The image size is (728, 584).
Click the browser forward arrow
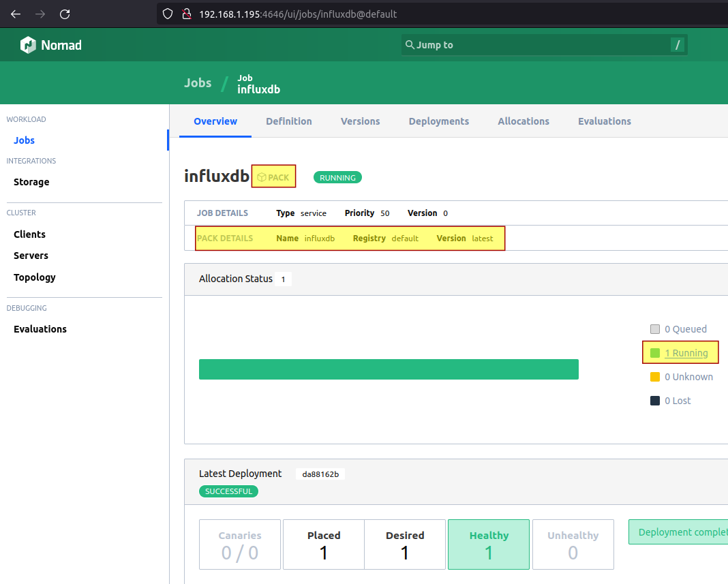(40, 14)
